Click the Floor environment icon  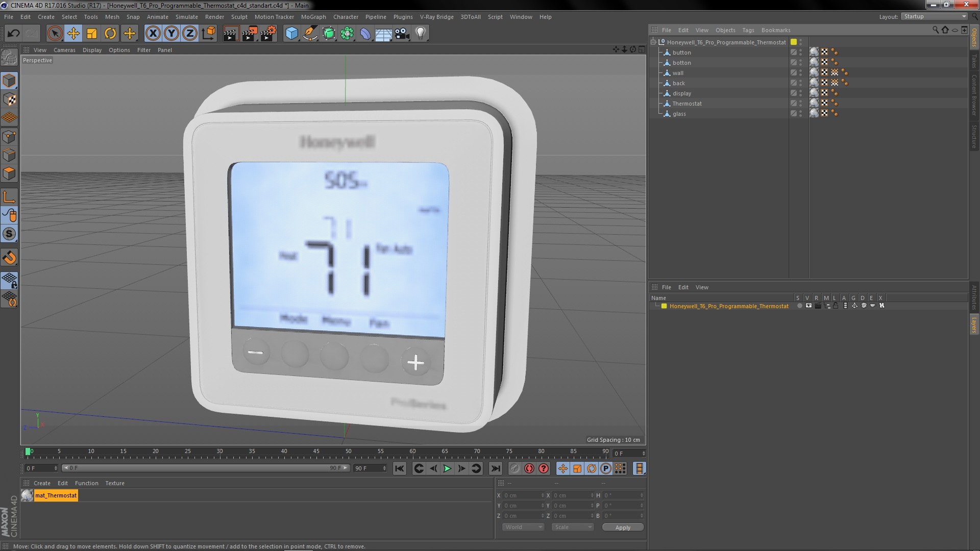[x=384, y=34]
